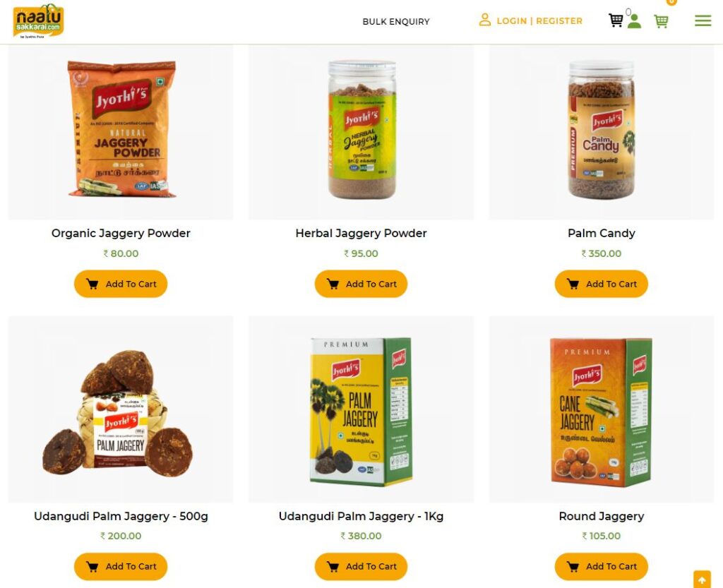
Task: Add Herbal Jaggery Powder to cart
Action: 361,284
